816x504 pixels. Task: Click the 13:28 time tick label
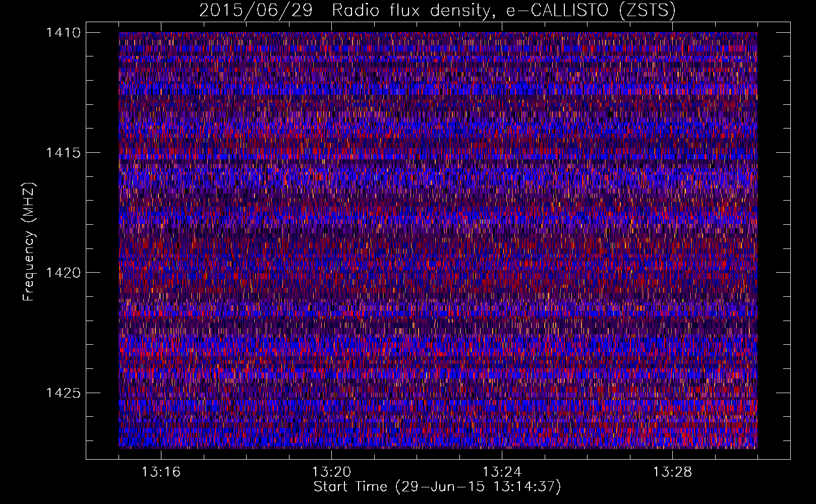coord(672,472)
